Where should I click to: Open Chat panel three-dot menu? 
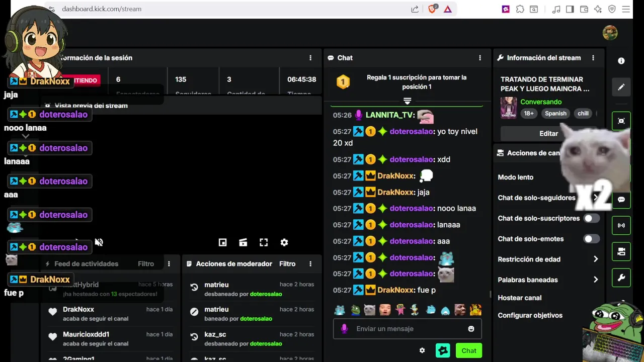tap(480, 58)
